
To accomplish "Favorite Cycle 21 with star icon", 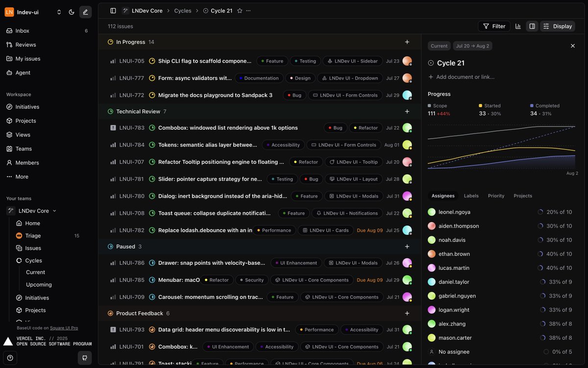I will [x=240, y=10].
